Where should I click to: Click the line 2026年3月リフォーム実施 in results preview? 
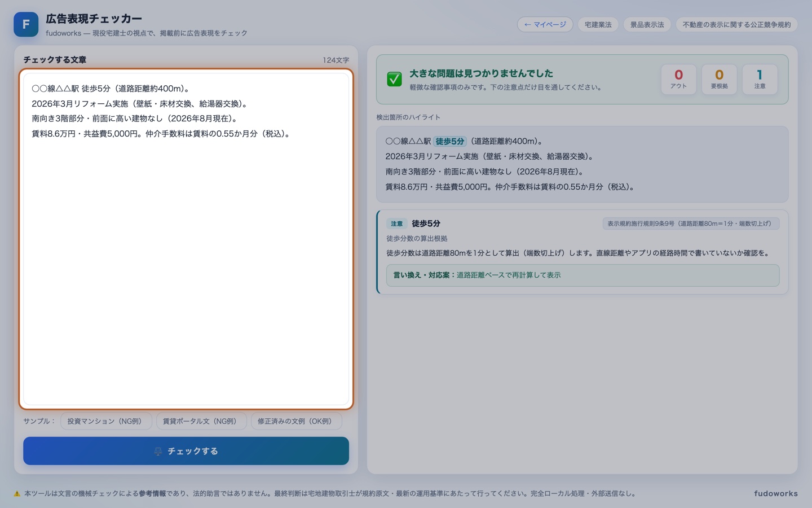489,156
